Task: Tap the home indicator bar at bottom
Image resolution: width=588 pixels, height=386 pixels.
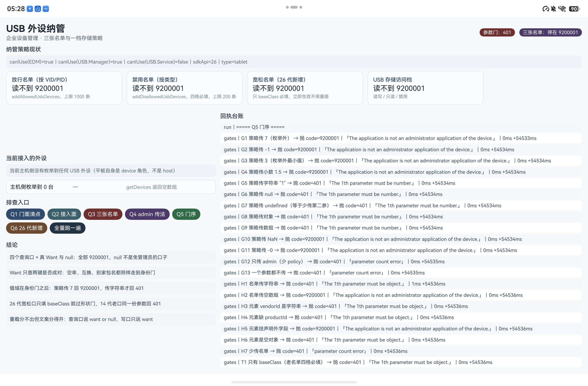Action: click(294, 382)
